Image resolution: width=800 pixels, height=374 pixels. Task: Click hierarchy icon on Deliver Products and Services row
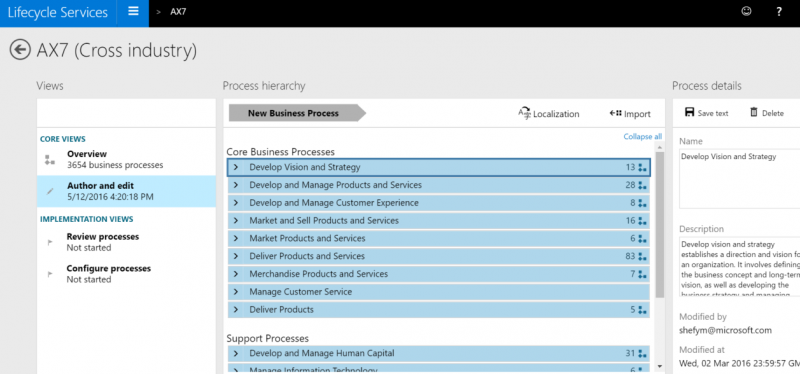pos(642,256)
